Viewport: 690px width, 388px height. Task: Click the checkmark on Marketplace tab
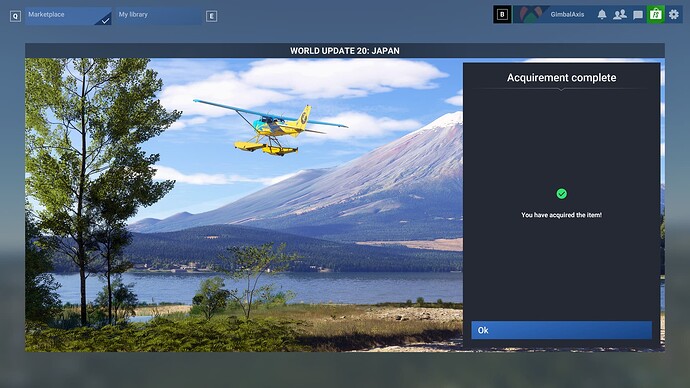[105, 20]
